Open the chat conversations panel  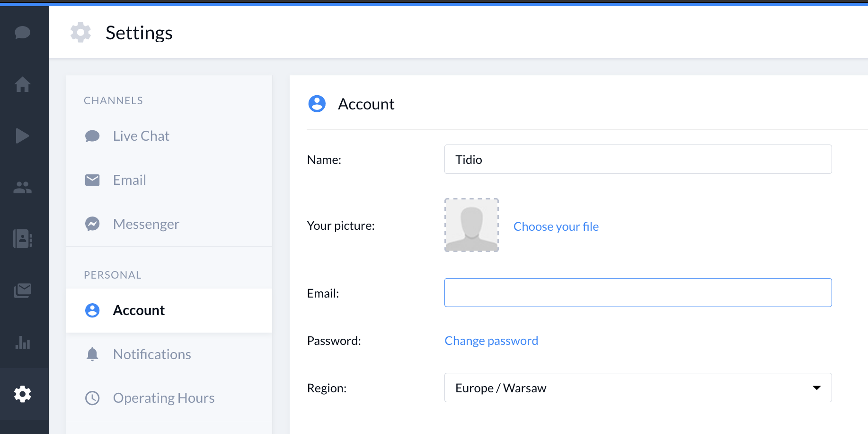pyautogui.click(x=22, y=33)
